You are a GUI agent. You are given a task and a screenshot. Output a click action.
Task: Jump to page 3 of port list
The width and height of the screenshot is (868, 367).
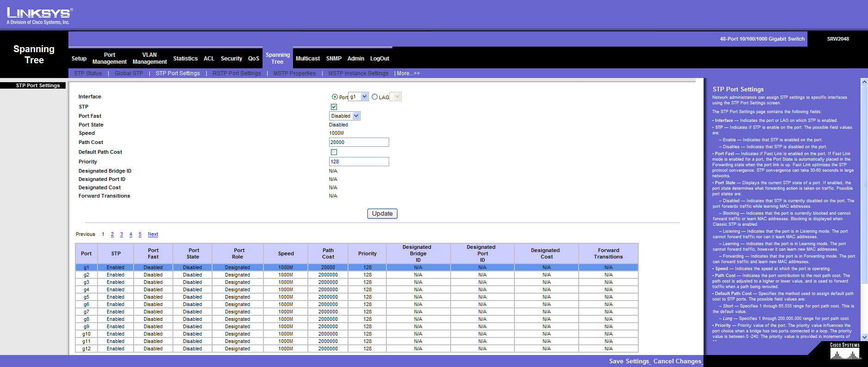click(122, 235)
